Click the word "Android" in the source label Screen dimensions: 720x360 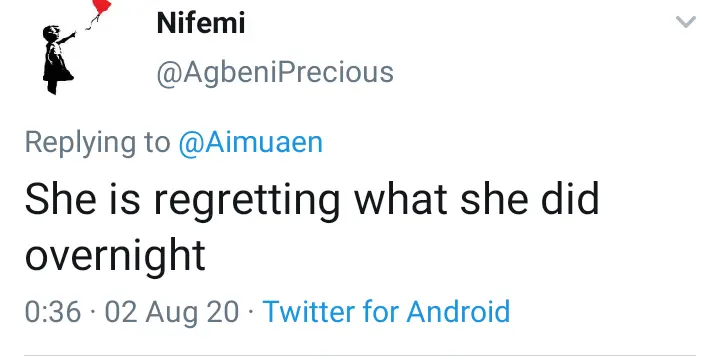click(458, 311)
